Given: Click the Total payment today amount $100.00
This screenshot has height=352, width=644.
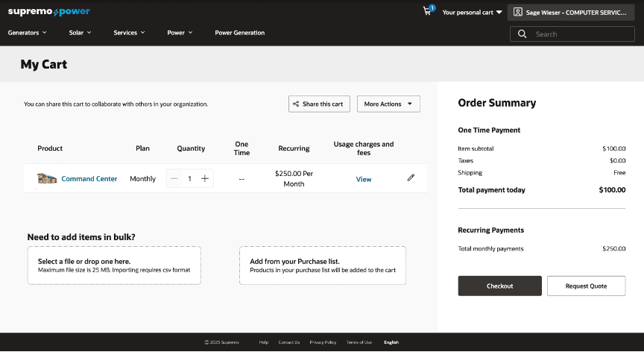Looking at the screenshot, I should pyautogui.click(x=612, y=189).
